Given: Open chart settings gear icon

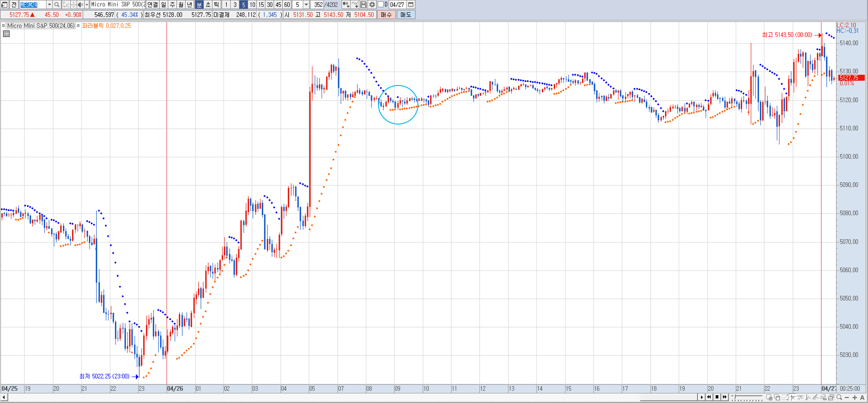Looking at the screenshot, I should (x=372, y=5).
